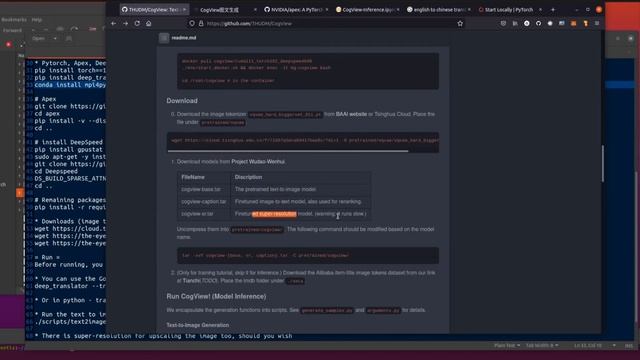Click the Forward button in background window
The image size is (640, 360).
pyautogui.click(x=12, y=30)
